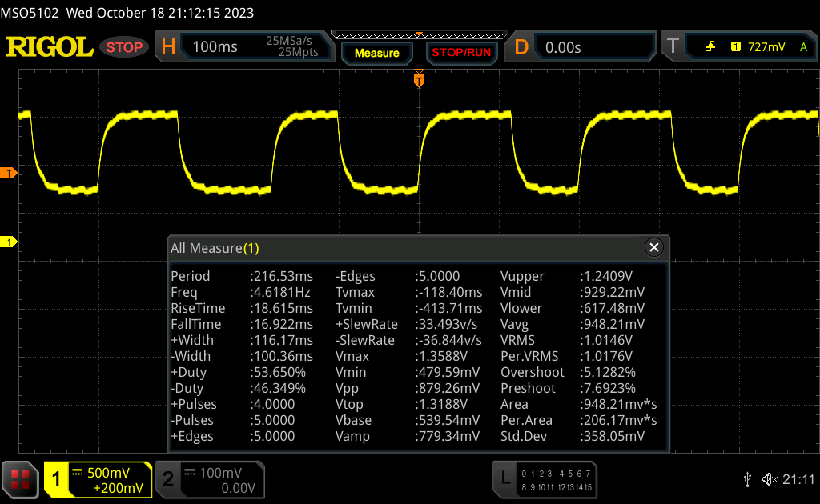Image resolution: width=820 pixels, height=504 pixels.
Task: Select the Preshoot measurement entry
Action: (569, 388)
